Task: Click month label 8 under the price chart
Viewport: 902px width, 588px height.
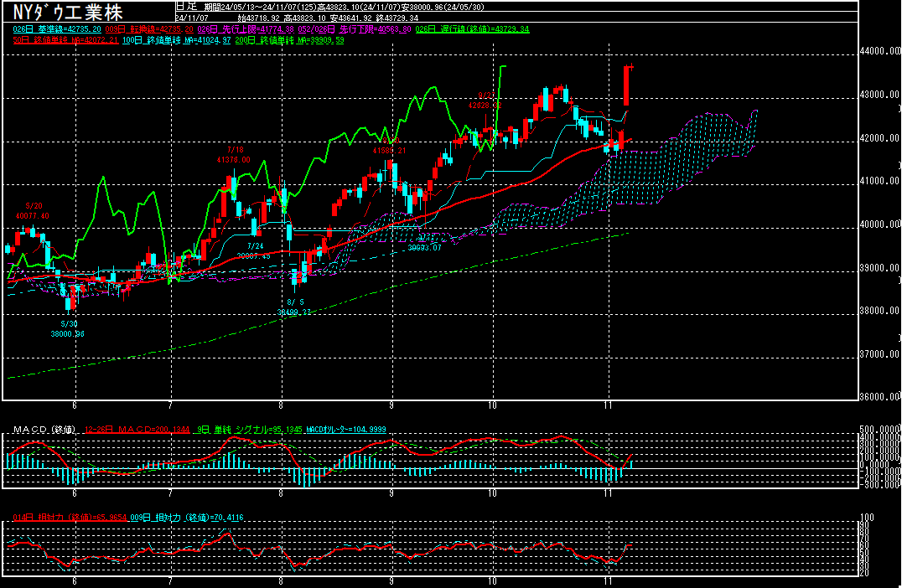Action: 282,405
